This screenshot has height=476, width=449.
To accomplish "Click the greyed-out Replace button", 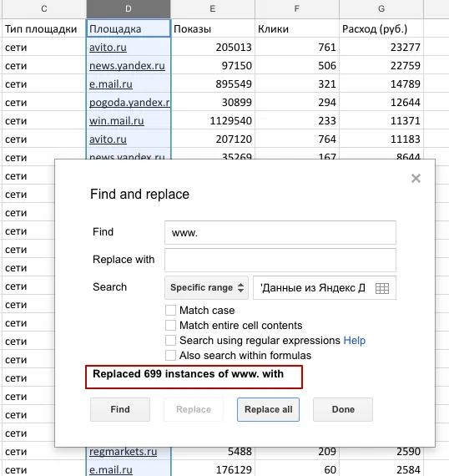I will pos(194,409).
